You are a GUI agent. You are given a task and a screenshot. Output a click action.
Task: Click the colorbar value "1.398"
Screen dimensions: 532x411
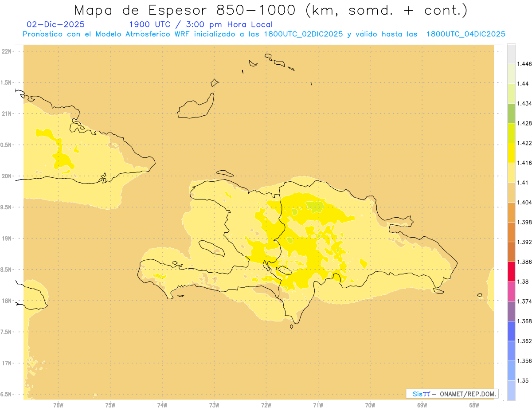click(524, 222)
